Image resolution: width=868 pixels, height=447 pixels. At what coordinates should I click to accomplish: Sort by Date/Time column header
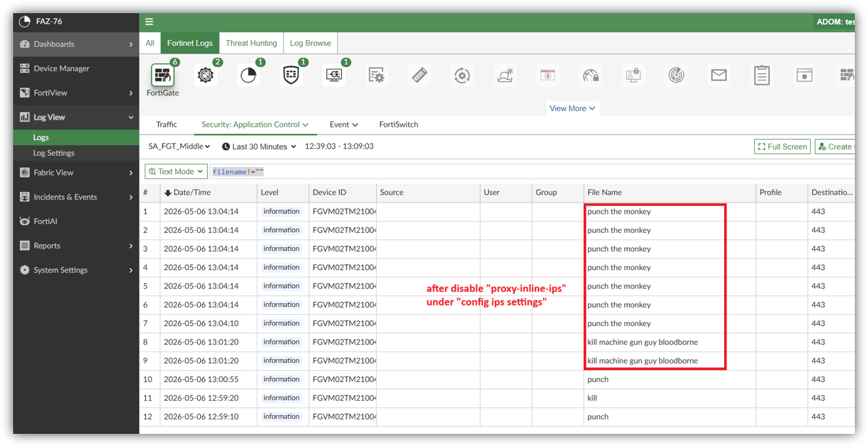208,193
